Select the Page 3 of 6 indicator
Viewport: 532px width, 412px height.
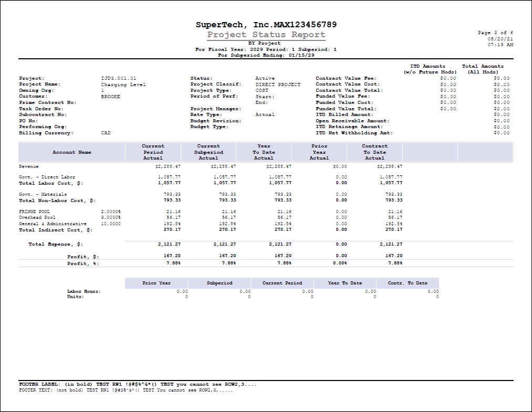pyautogui.click(x=495, y=33)
